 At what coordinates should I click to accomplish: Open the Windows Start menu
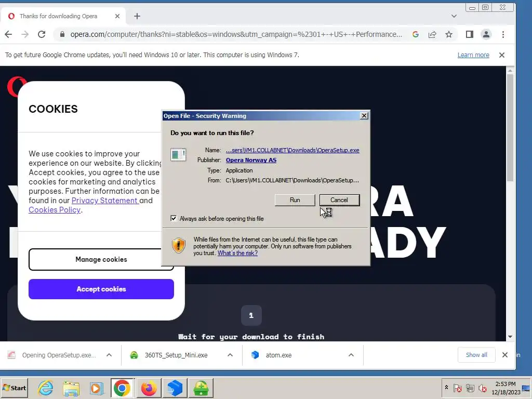[15, 388]
